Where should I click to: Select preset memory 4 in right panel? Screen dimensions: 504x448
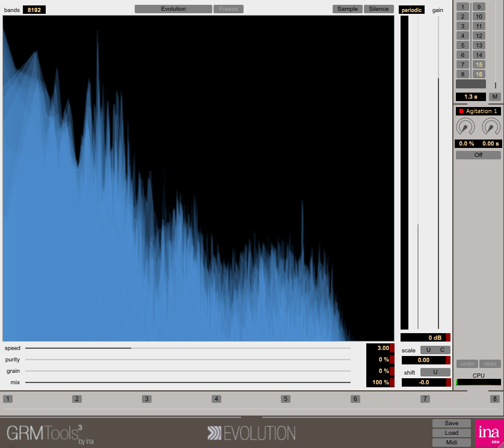pos(463,36)
